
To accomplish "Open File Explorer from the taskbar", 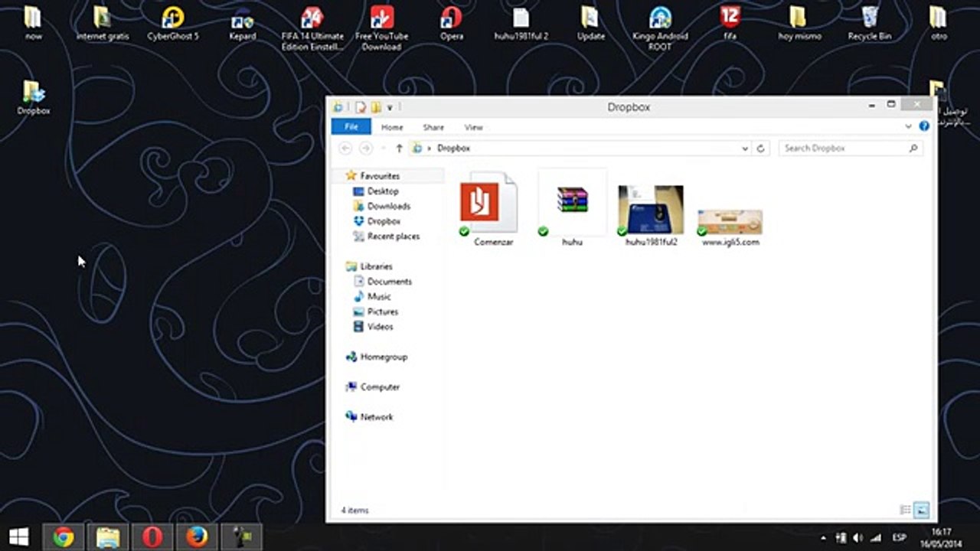I will [108, 537].
